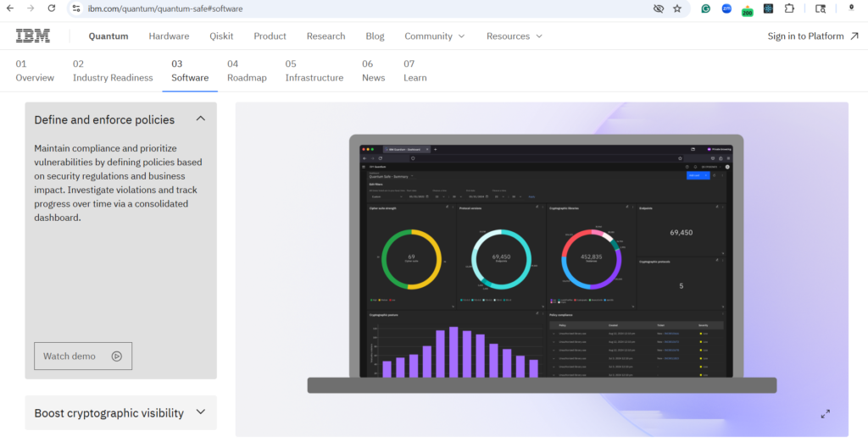Click the site information icon in address bar
Image resolution: width=868 pixels, height=442 pixels.
(76, 8)
